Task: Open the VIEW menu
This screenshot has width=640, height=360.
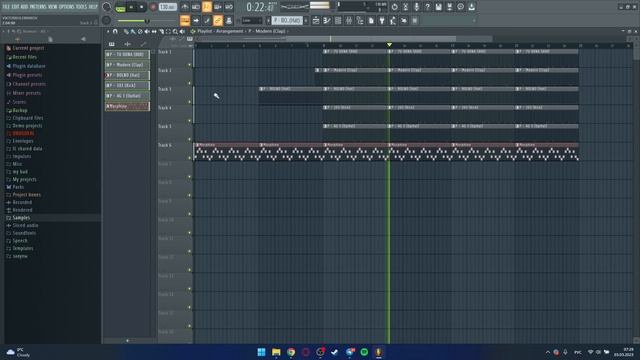Action: (x=53, y=7)
